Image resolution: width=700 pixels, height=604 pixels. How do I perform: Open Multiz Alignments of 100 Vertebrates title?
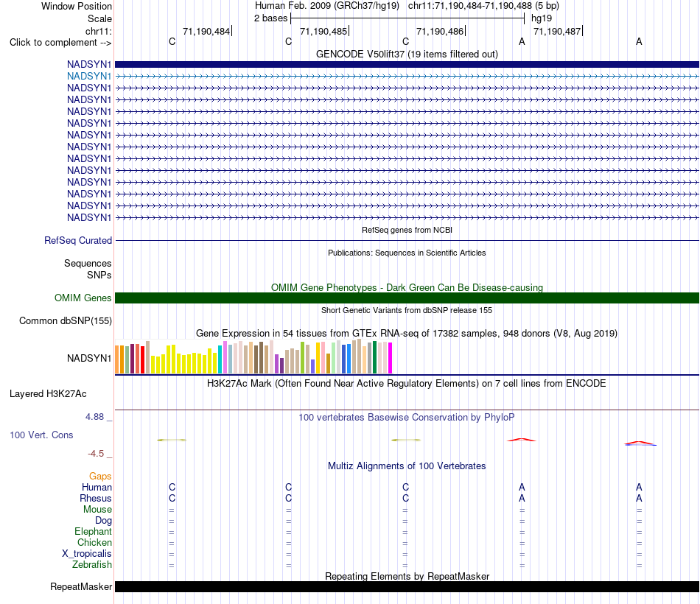coord(407,466)
